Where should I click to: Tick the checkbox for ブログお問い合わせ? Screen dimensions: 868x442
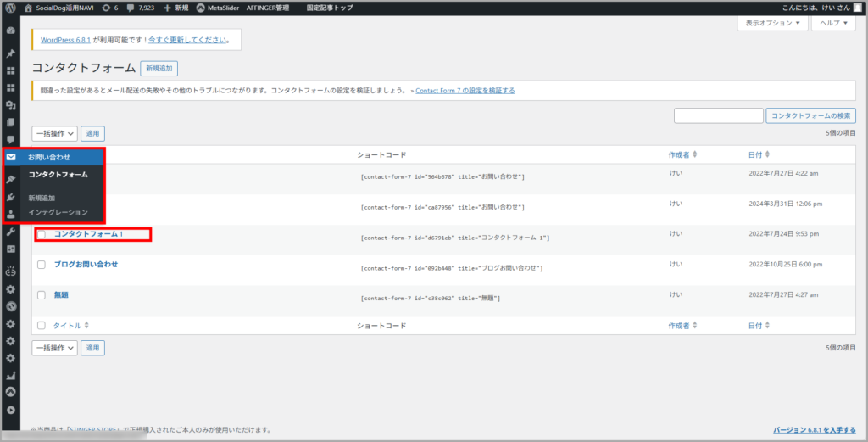(x=42, y=265)
